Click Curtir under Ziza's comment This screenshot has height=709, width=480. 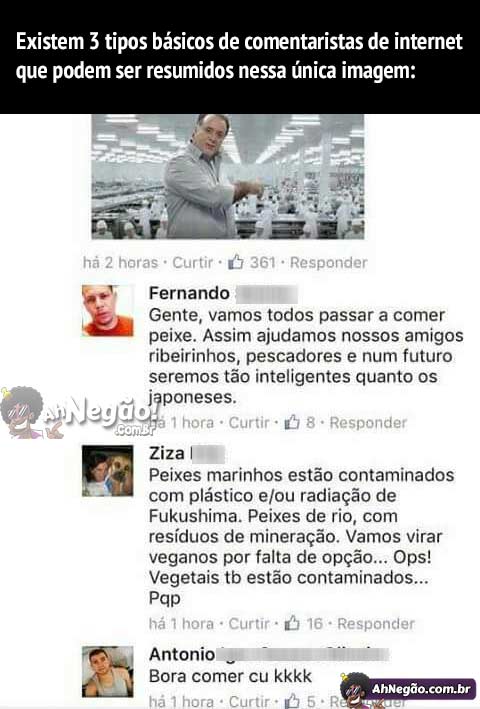(249, 624)
